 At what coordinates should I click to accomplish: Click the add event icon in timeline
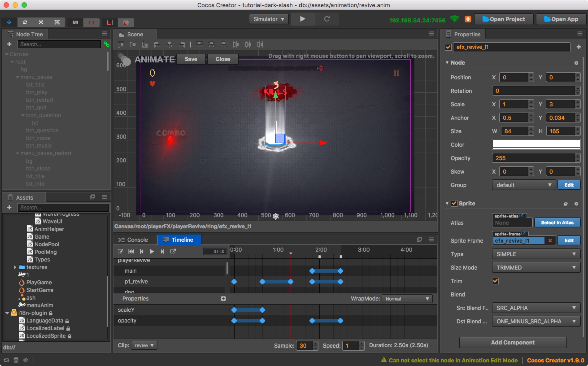pyautogui.click(x=173, y=251)
